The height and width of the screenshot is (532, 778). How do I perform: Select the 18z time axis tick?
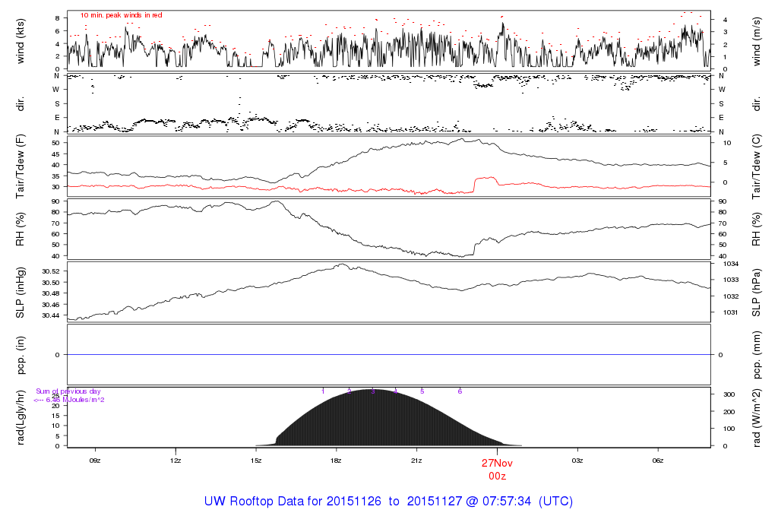[x=337, y=460]
